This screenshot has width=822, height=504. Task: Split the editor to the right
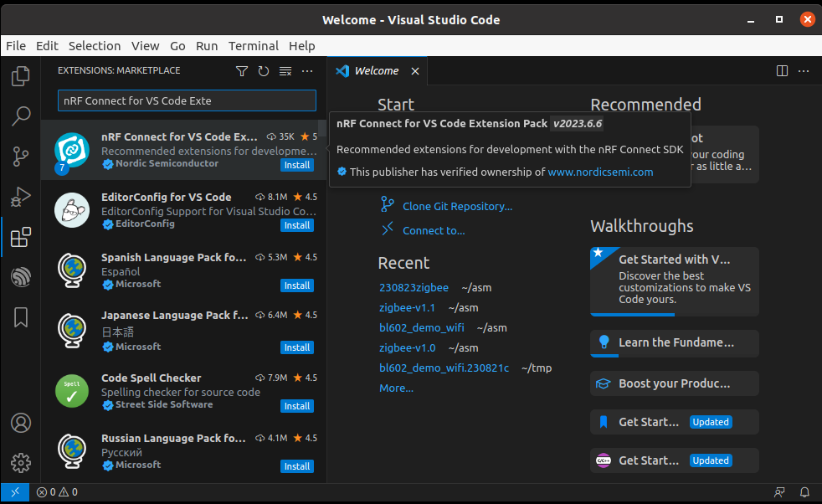coord(782,71)
